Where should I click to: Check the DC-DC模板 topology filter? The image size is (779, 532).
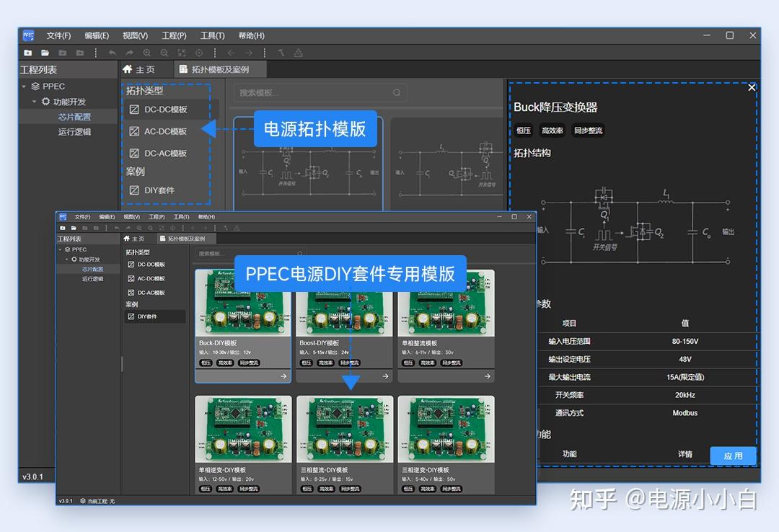pos(134,110)
